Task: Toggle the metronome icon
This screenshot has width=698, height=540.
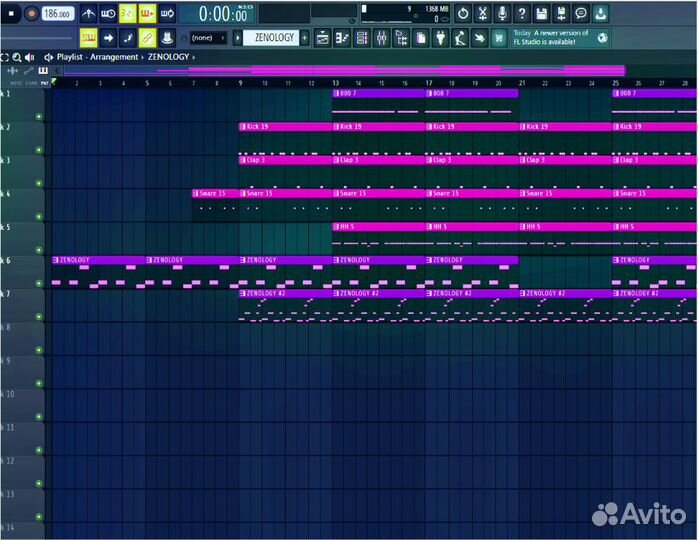Action: click(x=88, y=14)
